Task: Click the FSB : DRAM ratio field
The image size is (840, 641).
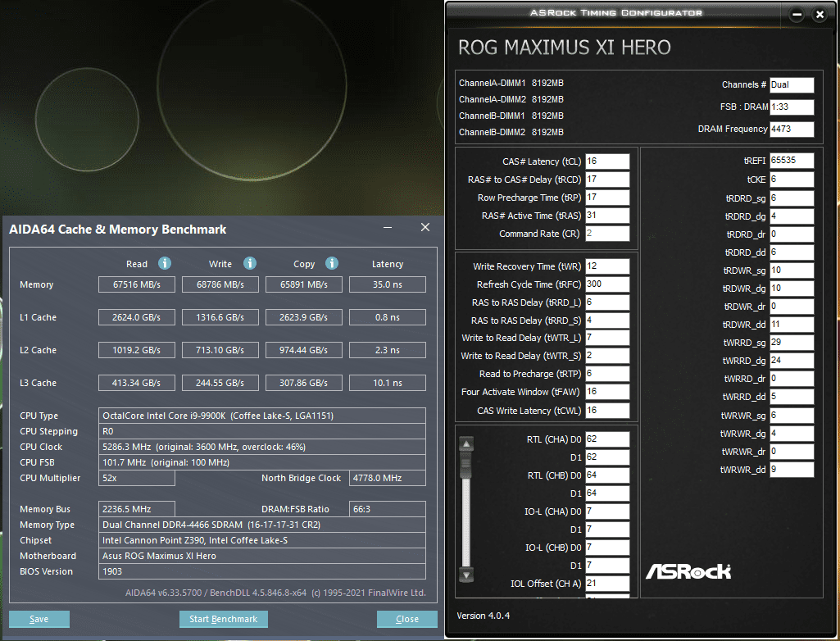Action: tap(792, 107)
